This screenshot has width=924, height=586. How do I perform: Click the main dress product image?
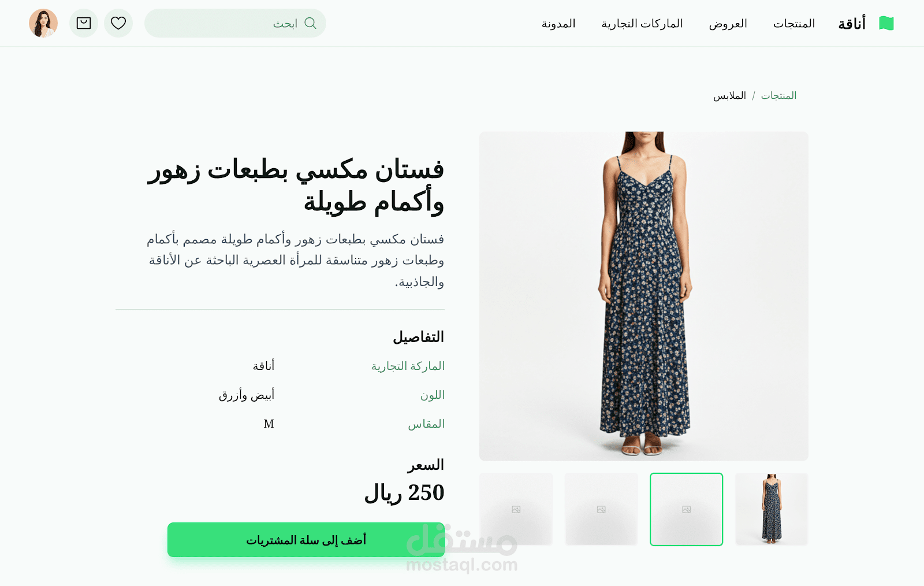pyautogui.click(x=644, y=296)
